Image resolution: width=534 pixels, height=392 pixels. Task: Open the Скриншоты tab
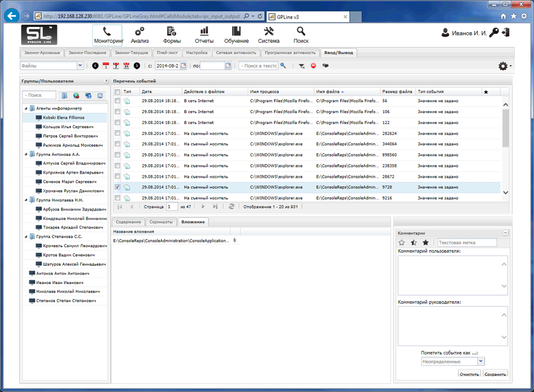pyautogui.click(x=160, y=222)
